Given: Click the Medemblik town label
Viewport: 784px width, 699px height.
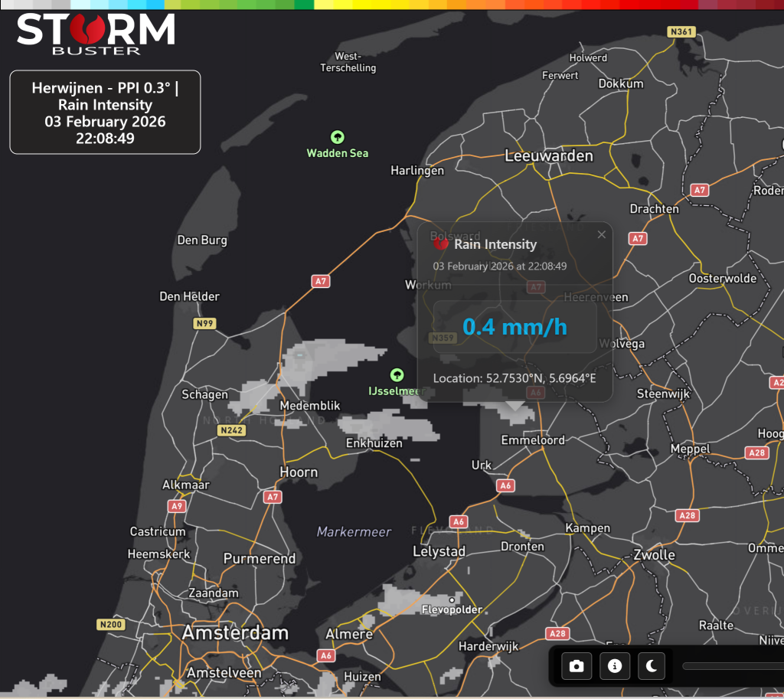Looking at the screenshot, I should click(309, 406).
